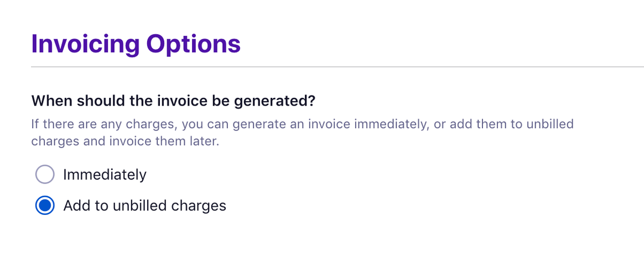
Task: Click the word "Add" in the second radio label
Action: (74, 206)
